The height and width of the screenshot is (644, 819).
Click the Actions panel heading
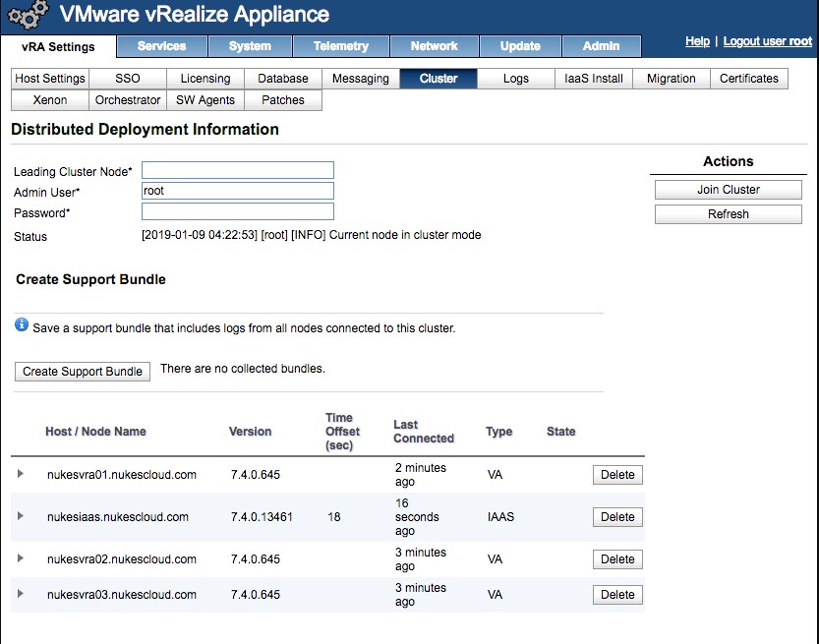pyautogui.click(x=729, y=161)
